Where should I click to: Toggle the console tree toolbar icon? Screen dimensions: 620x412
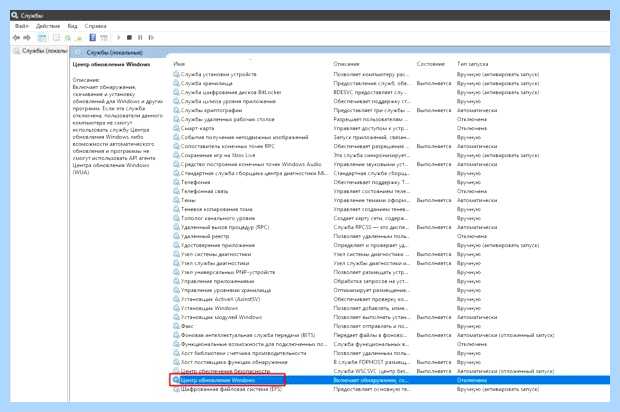coord(42,38)
